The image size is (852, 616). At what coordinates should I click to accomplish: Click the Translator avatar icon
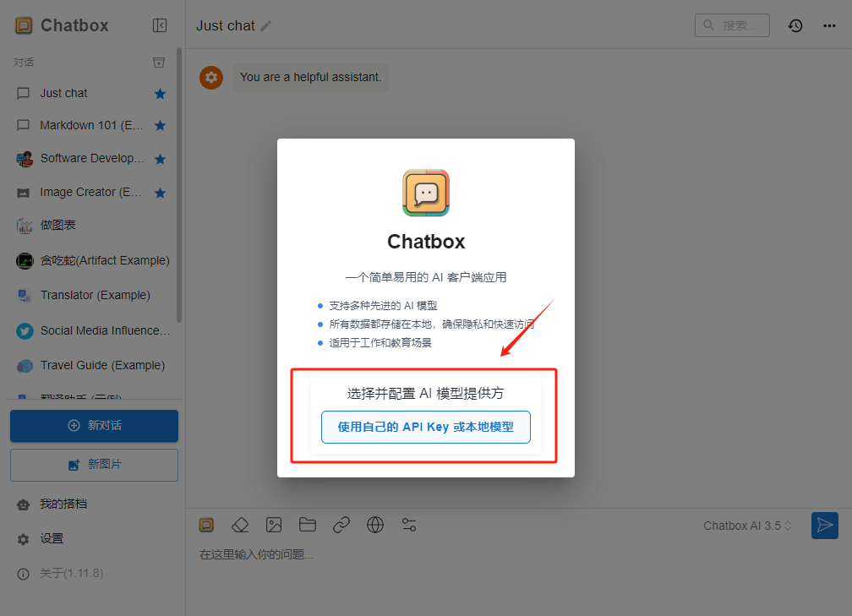coord(25,296)
